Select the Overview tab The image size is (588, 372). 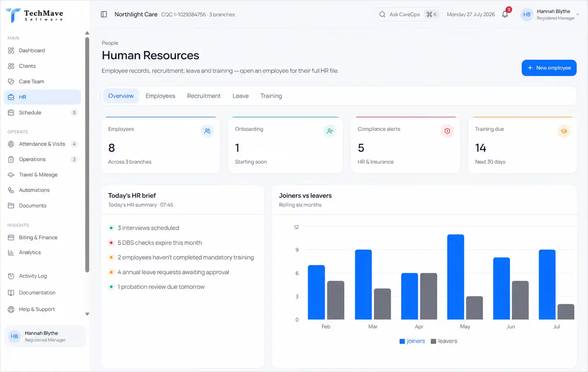click(121, 96)
